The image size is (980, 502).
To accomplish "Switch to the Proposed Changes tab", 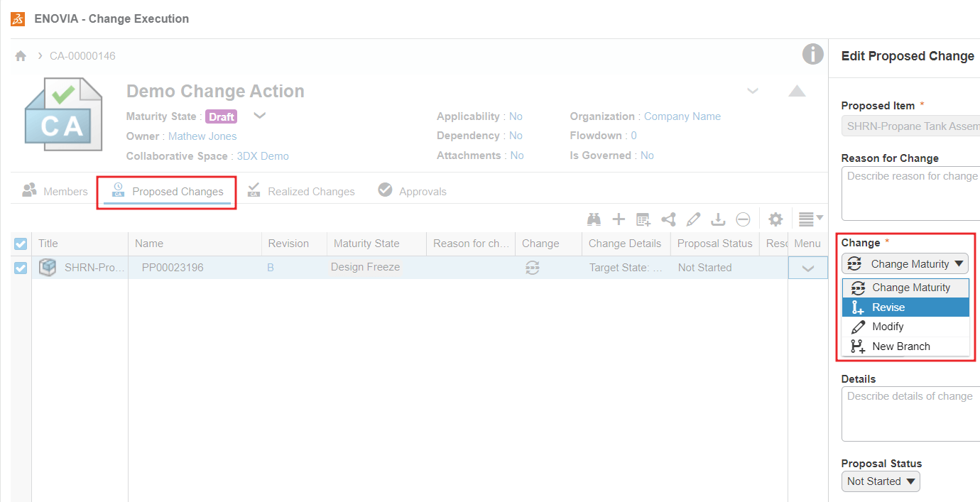I will pos(168,191).
